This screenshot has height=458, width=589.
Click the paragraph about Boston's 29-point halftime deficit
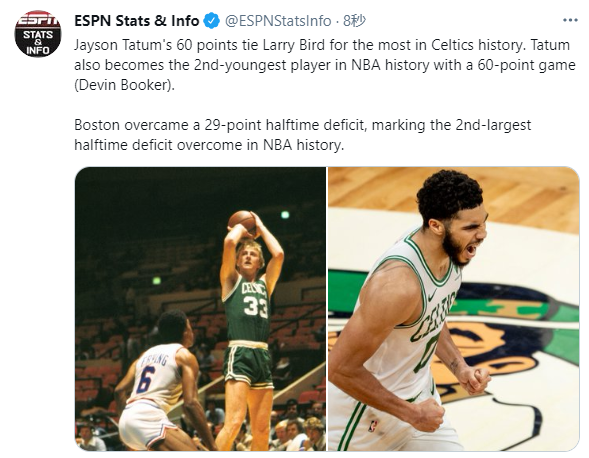coord(302,135)
